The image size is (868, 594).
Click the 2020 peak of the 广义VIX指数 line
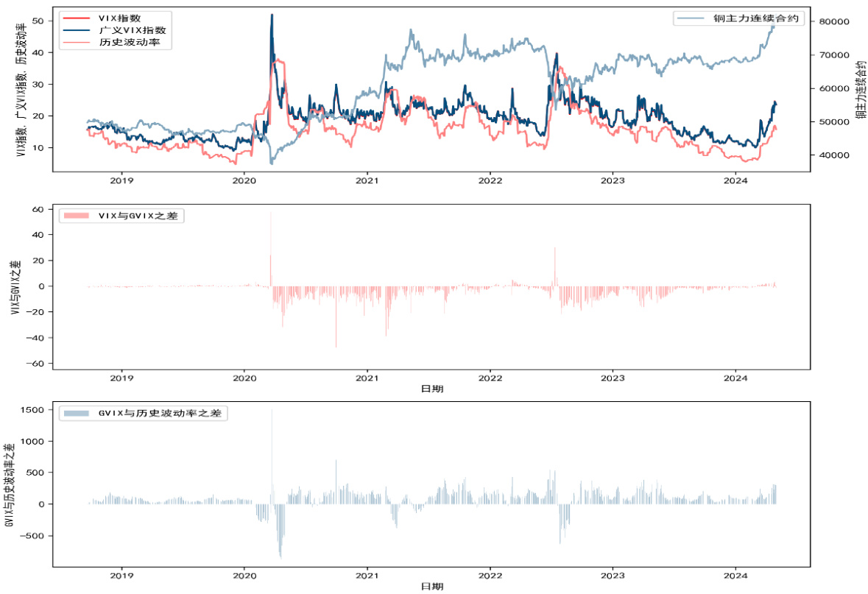[x=272, y=15]
